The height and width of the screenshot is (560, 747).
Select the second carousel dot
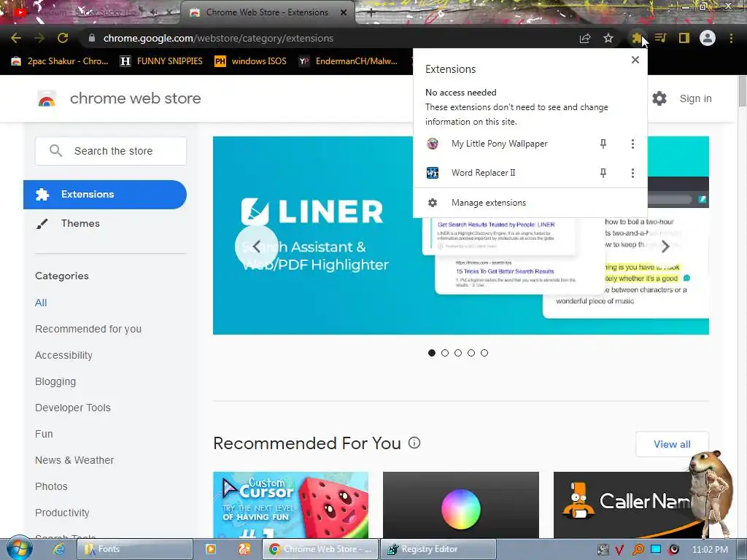[445, 353]
